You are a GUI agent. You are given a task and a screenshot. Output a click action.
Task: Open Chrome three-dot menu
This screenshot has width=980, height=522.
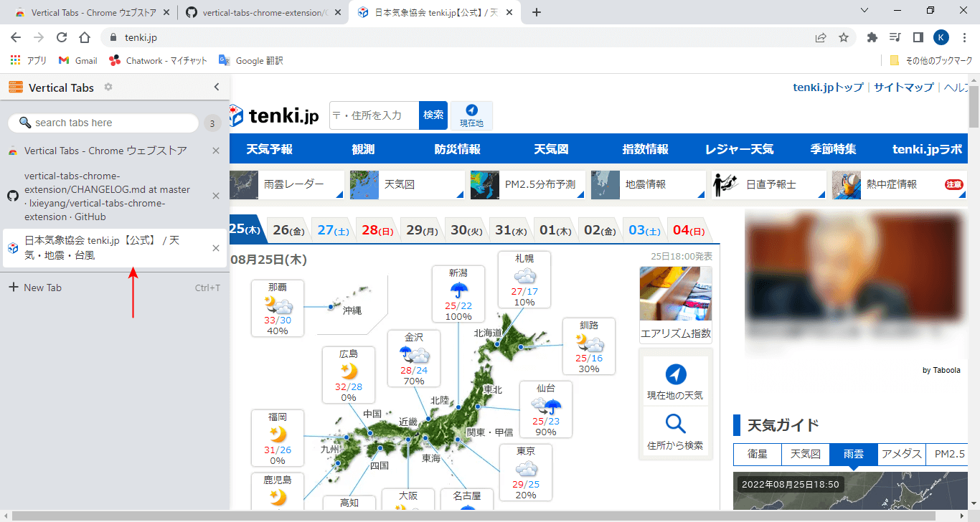tap(964, 37)
